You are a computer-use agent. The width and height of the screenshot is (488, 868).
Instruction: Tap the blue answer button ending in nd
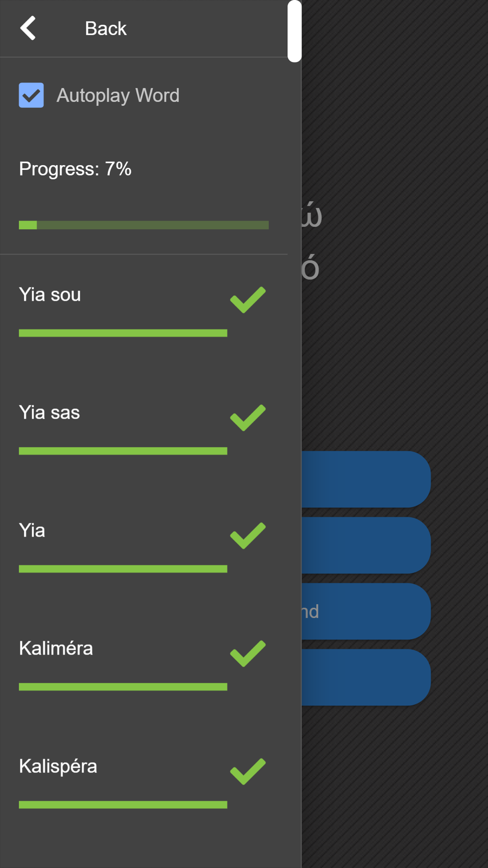(366, 611)
